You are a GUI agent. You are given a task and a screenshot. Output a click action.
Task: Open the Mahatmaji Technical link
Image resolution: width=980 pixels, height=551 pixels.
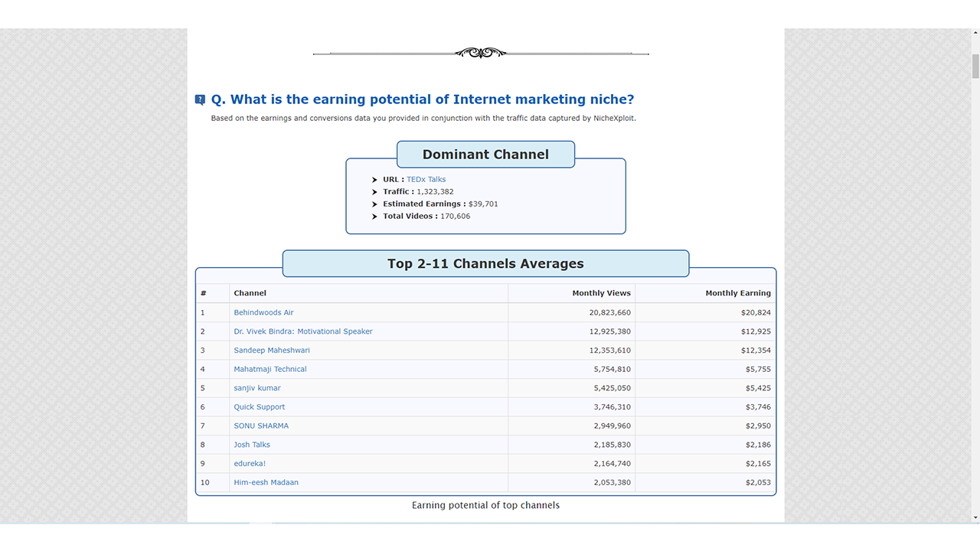(270, 369)
